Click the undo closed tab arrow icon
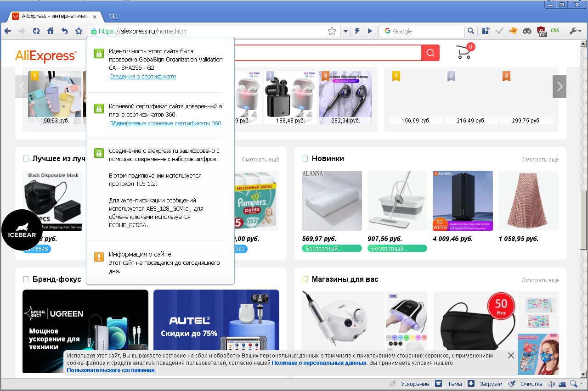Image resolution: width=588 pixels, height=391 pixels. point(64,31)
